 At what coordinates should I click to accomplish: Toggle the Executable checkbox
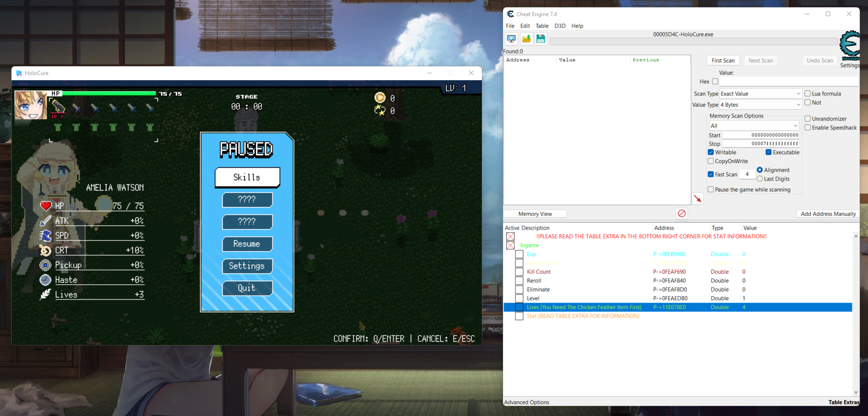click(x=769, y=152)
